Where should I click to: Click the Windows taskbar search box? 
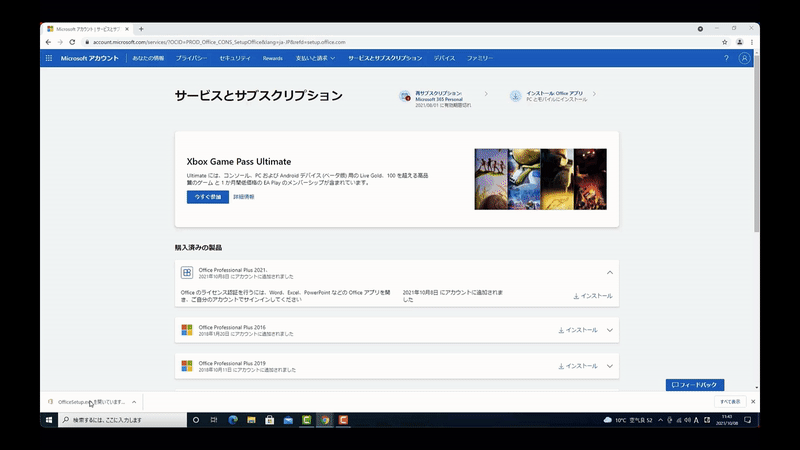(x=122, y=420)
